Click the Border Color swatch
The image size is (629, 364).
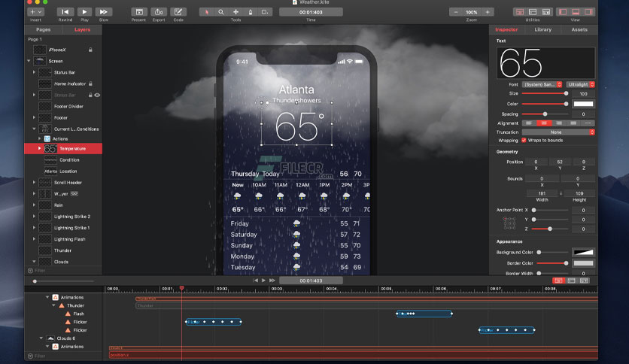583,263
